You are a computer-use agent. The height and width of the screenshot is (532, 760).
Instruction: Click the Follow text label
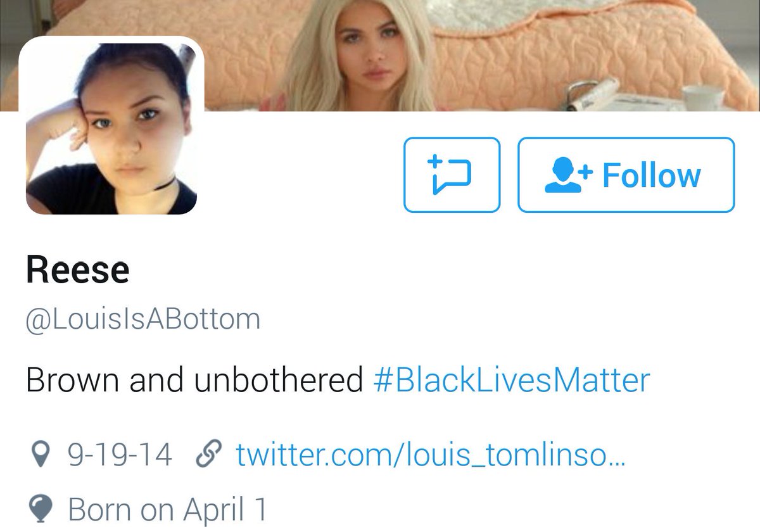[652, 175]
